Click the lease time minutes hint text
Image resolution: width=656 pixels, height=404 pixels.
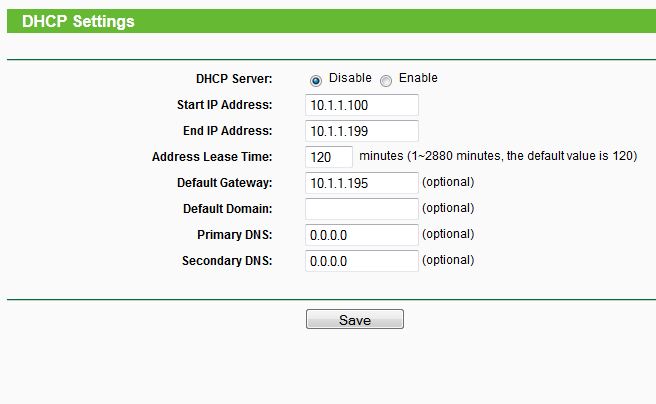click(498, 156)
